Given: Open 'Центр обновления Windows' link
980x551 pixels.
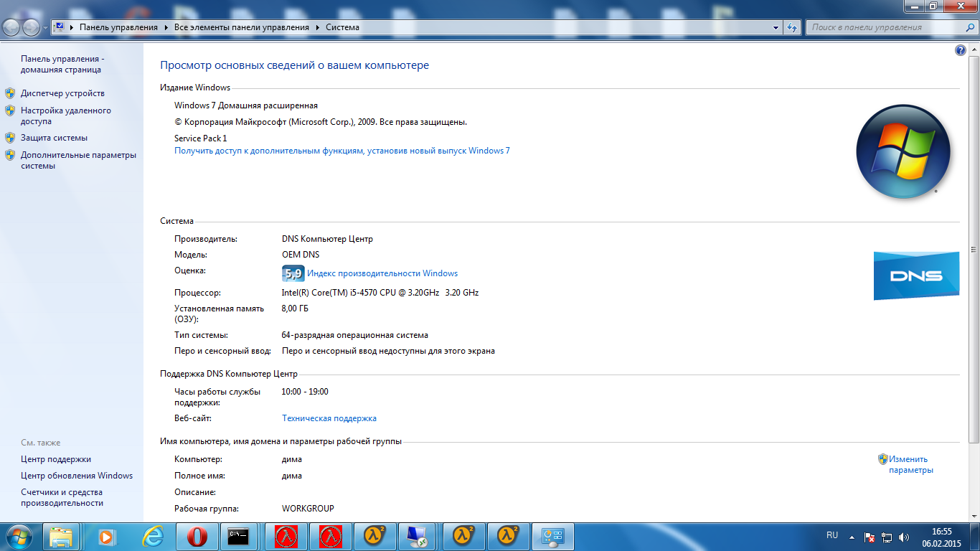Looking at the screenshot, I should pyautogui.click(x=77, y=476).
